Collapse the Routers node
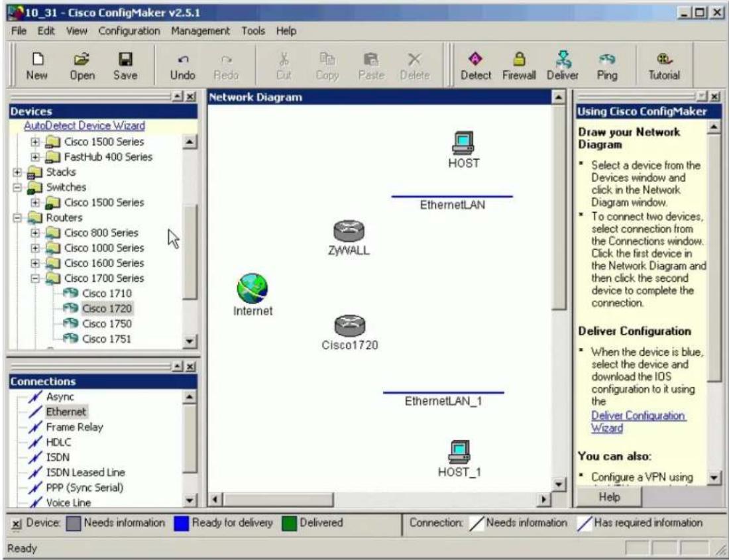Image resolution: width=729 pixels, height=560 pixels. [17, 218]
